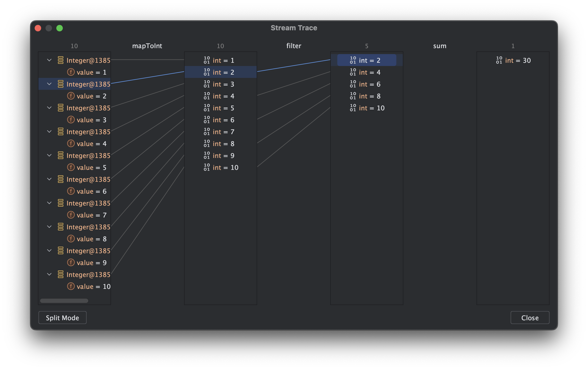Collapse the Integer node containing value = 10

tap(49, 274)
